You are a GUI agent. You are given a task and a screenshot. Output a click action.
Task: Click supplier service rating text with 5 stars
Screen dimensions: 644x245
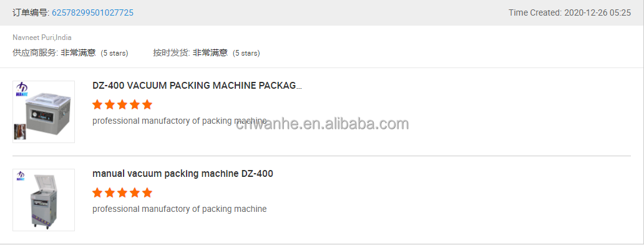point(71,52)
